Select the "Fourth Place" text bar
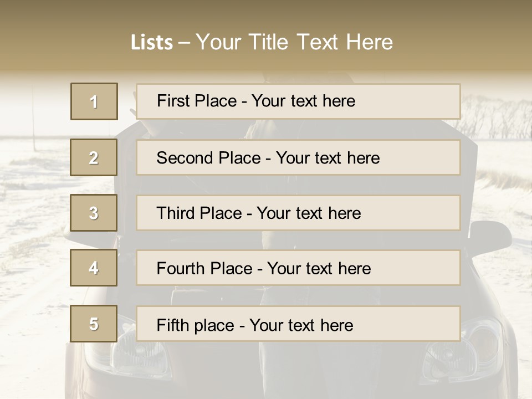The image size is (532, 399). point(298,268)
